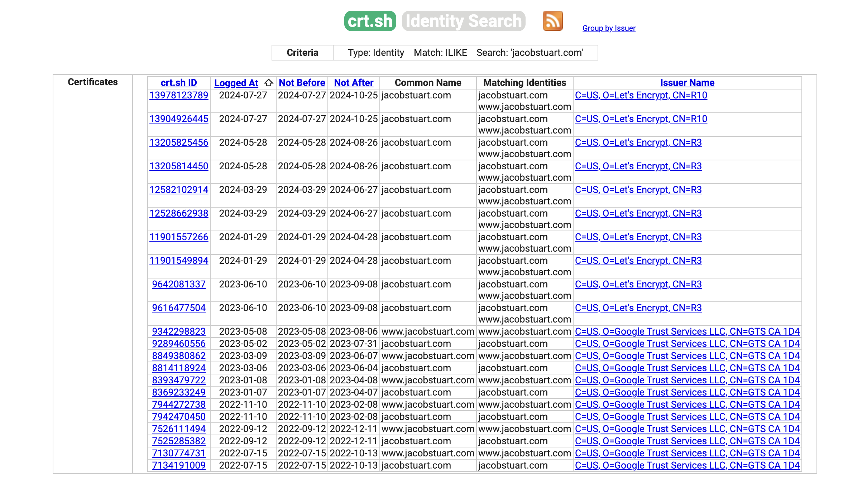
Task: Open certificate ID 13205814450
Action: [179, 166]
